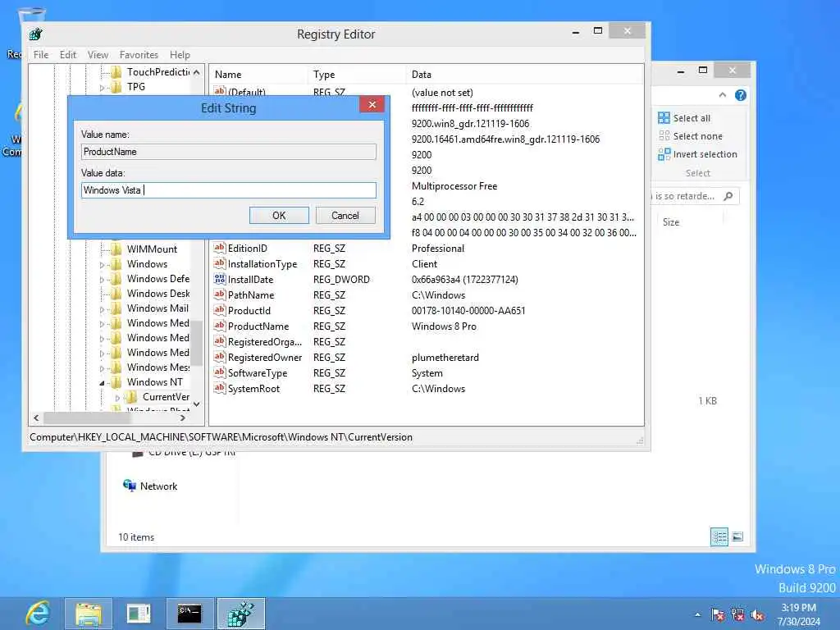Screen dimensions: 840x630
Task: Select the CurrentVersion folder icon
Action: point(132,397)
